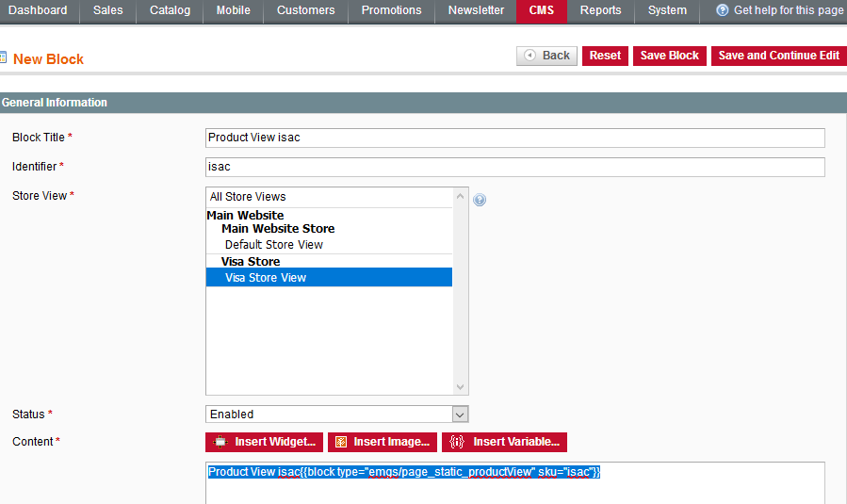
Task: Click the help icon beside Store View list
Action: (x=480, y=200)
